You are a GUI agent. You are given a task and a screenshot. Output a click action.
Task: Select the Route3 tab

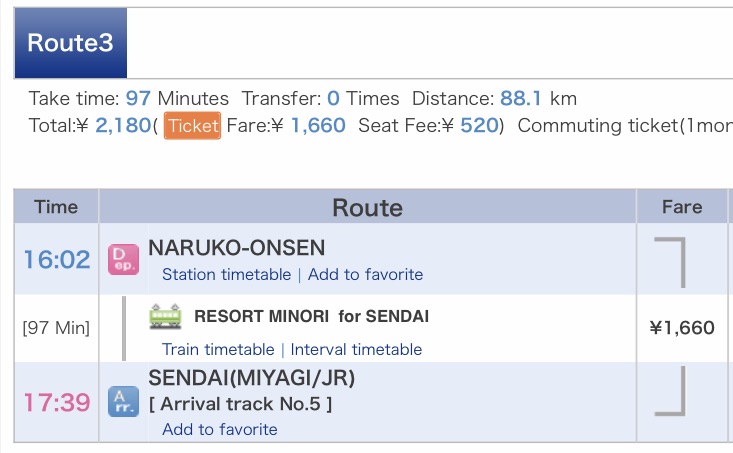click(x=70, y=44)
